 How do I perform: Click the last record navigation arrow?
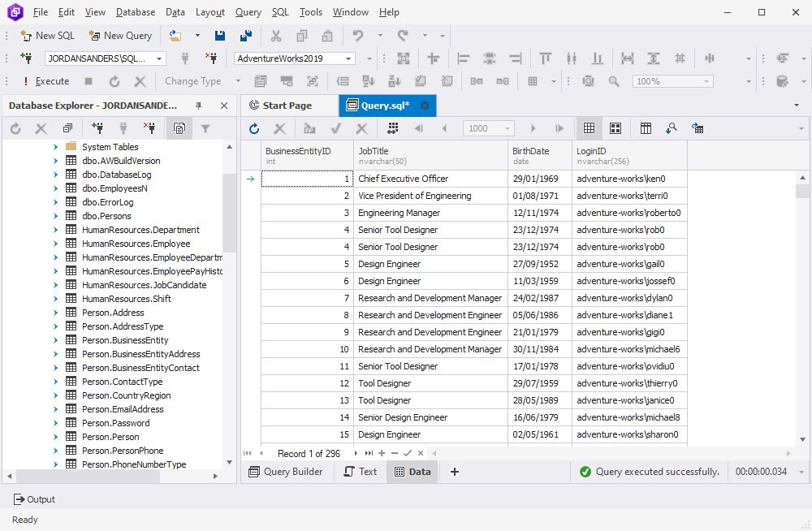coord(368,453)
